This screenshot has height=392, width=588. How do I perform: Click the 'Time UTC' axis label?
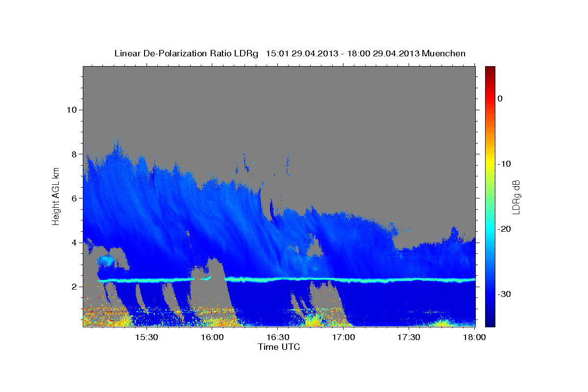pos(279,347)
